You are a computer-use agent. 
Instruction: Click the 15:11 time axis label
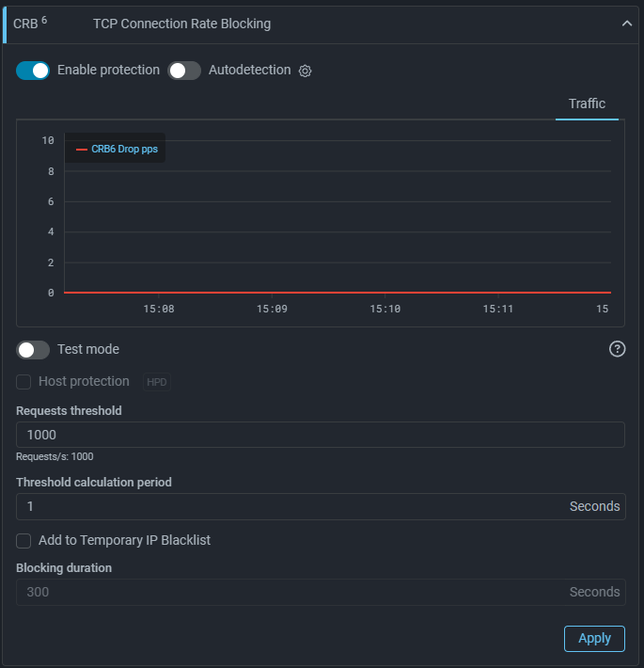[497, 309]
